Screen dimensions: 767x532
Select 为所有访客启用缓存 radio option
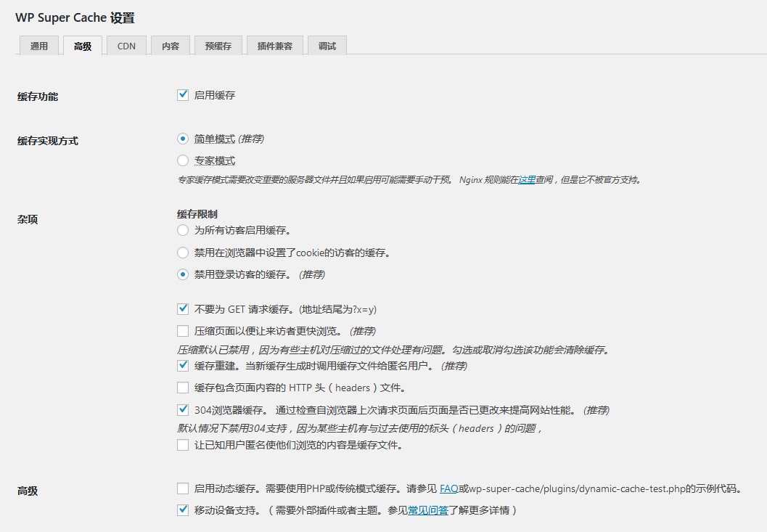pos(183,230)
